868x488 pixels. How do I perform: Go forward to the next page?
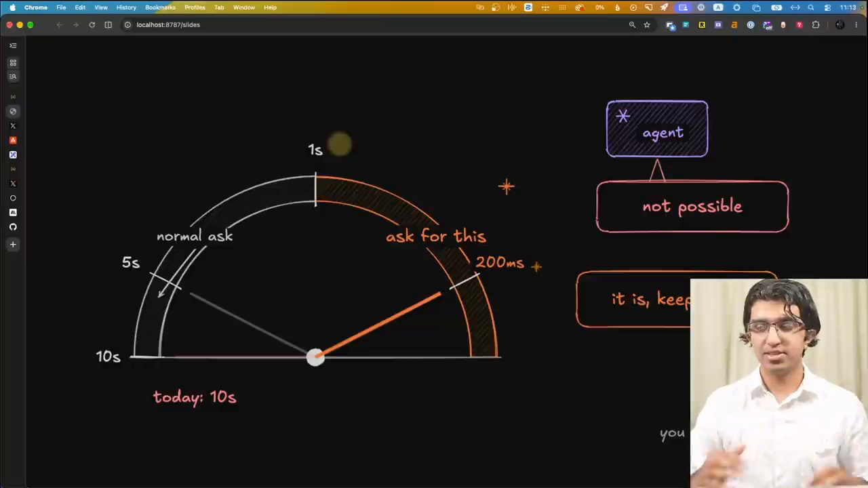point(75,25)
